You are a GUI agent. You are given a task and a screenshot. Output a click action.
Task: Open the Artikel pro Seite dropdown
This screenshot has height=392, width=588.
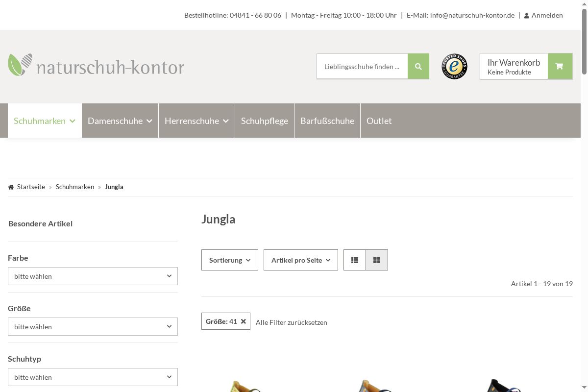coord(301,260)
